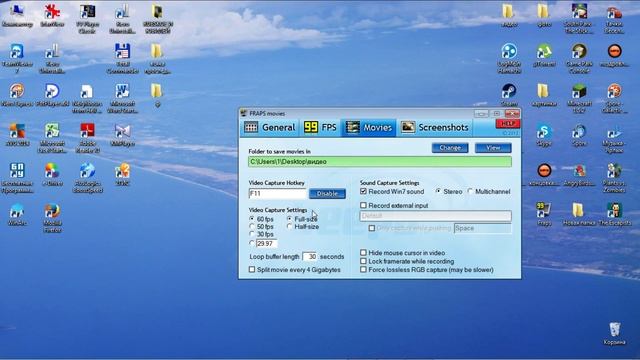
Task: Open the Microsoft Word shortcut
Action: (122, 98)
